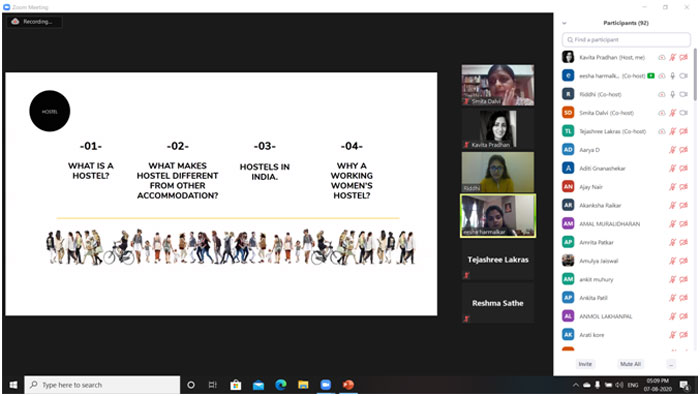Open the Windows notification center

pyautogui.click(x=684, y=385)
